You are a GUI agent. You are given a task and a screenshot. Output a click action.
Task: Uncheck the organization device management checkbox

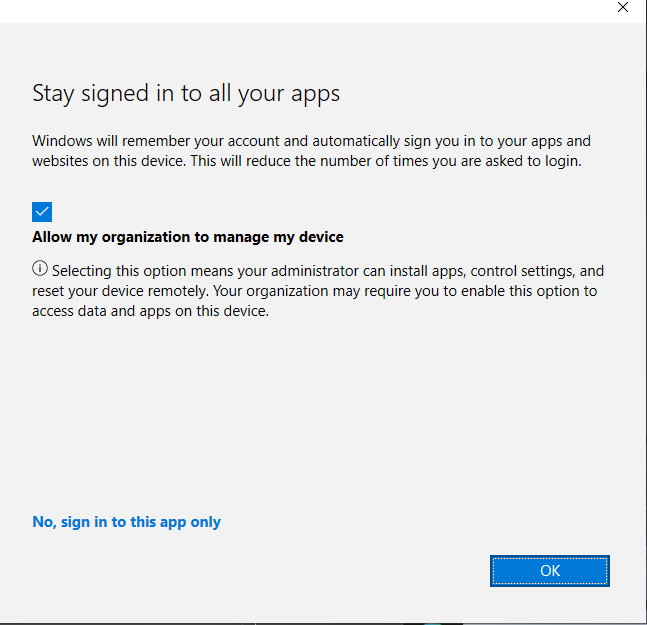pyautogui.click(x=42, y=212)
